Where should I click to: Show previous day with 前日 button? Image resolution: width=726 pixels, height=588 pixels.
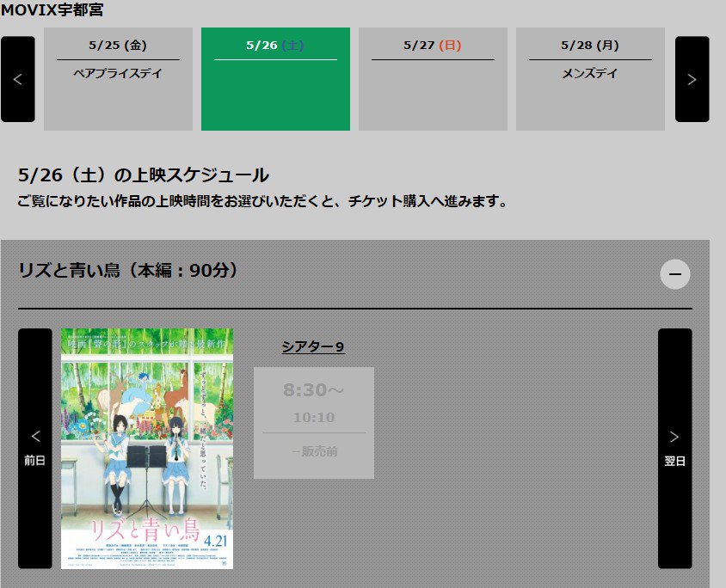(x=35, y=448)
